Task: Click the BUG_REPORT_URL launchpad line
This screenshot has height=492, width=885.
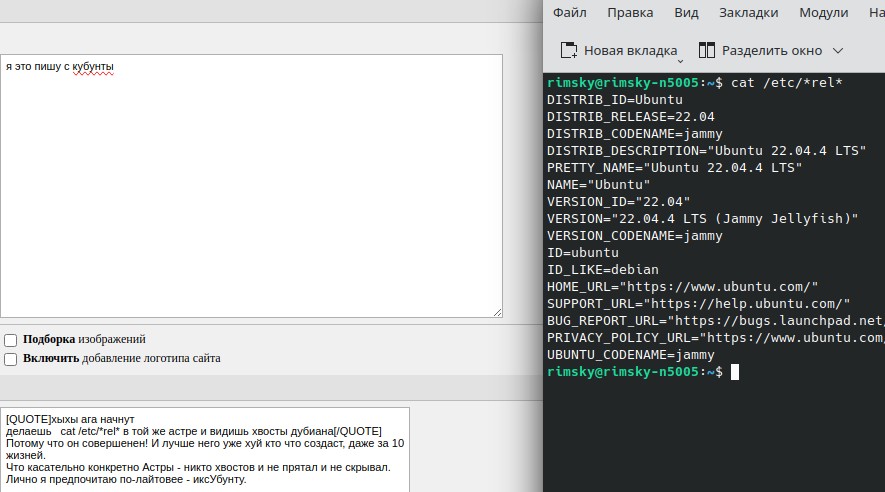Action: click(716, 320)
